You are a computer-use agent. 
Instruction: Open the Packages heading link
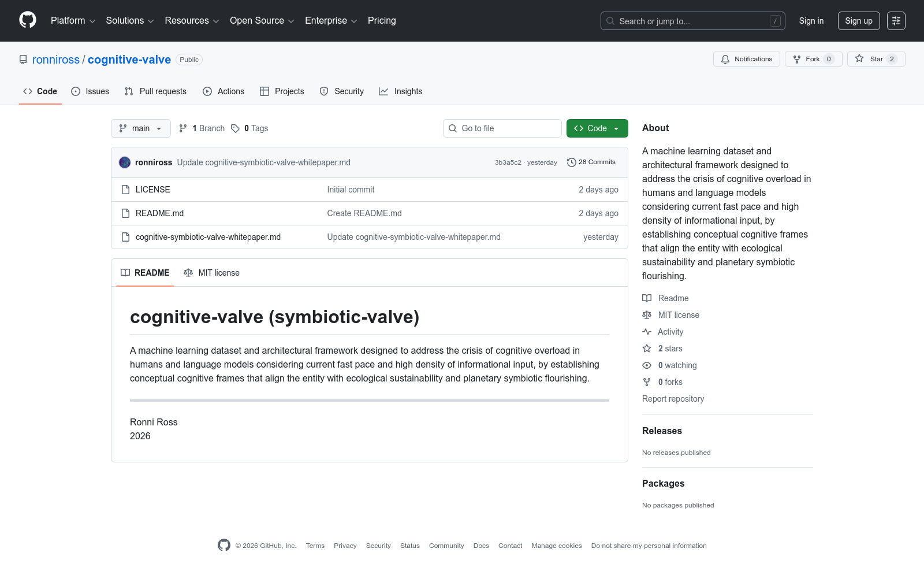(x=663, y=484)
